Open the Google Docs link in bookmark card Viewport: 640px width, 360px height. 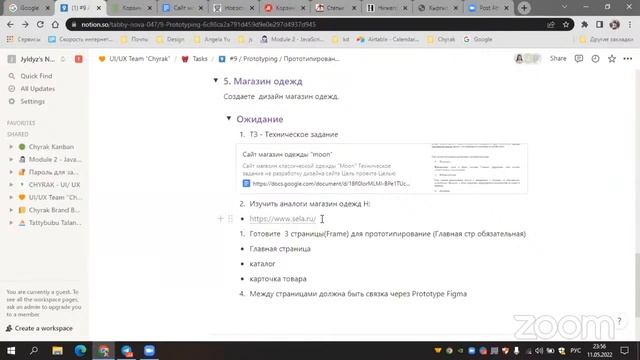pos(331,184)
